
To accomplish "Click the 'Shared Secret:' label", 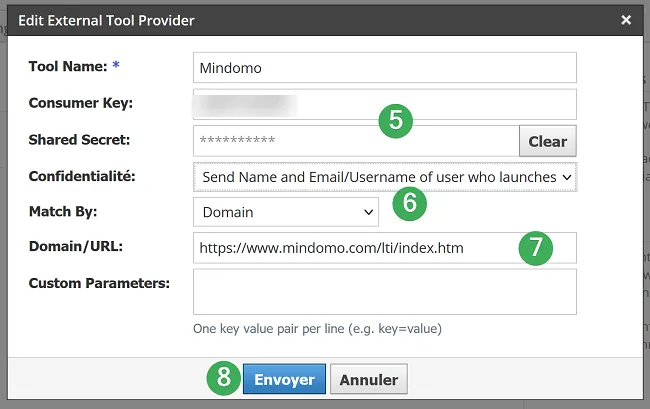I will point(79,140).
